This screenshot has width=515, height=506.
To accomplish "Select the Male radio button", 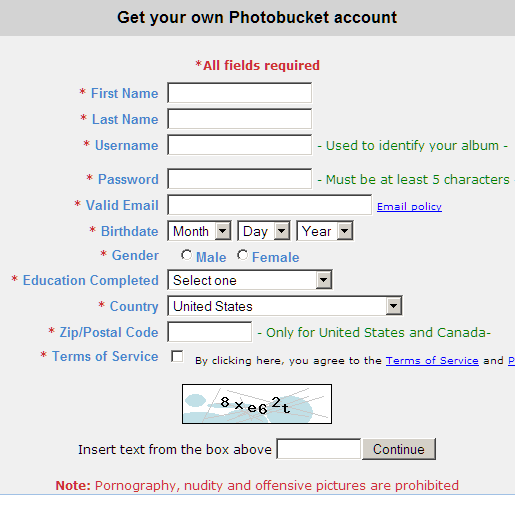I will click(x=186, y=255).
